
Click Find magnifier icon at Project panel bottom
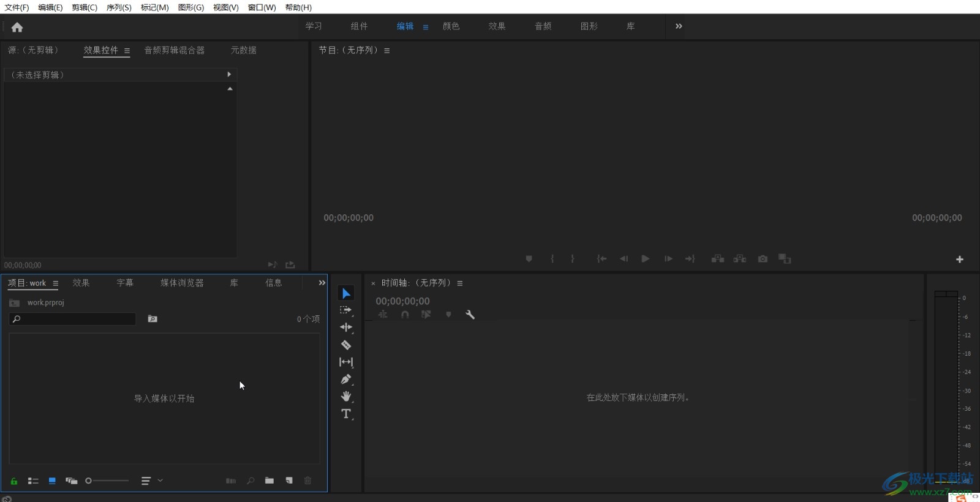pos(251,481)
